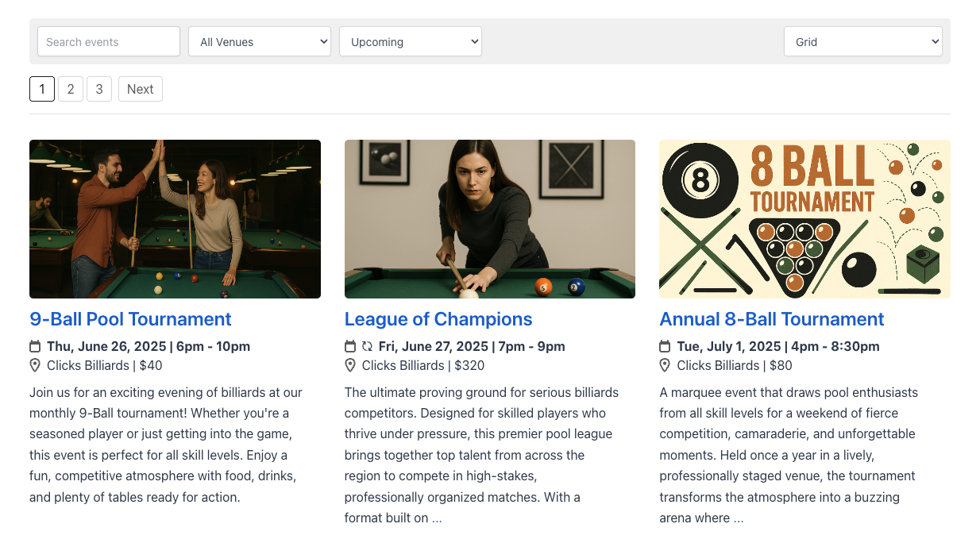Expand the Upcoming filter dropdown
This screenshot has height=543, width=980.
point(411,41)
